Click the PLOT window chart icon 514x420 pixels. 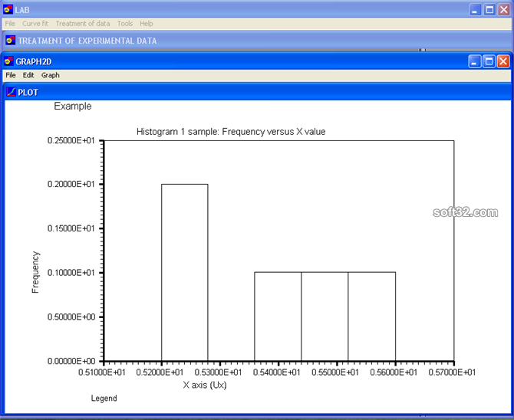12,92
